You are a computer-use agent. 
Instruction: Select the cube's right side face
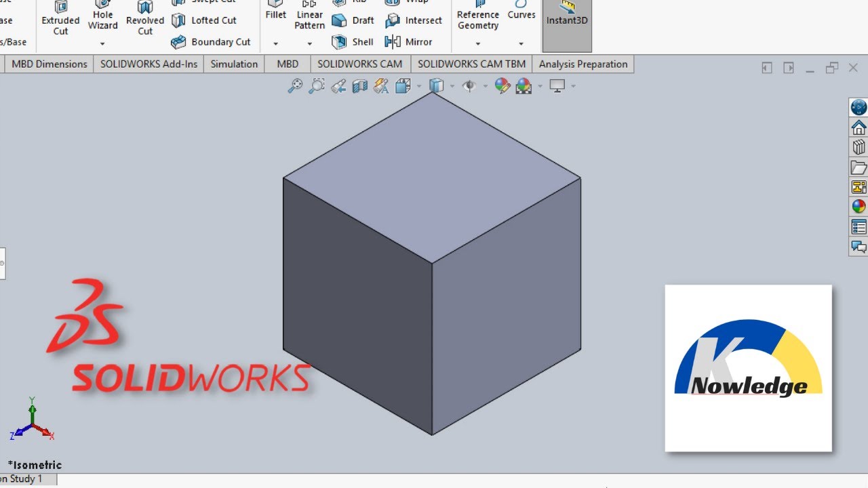(507, 305)
